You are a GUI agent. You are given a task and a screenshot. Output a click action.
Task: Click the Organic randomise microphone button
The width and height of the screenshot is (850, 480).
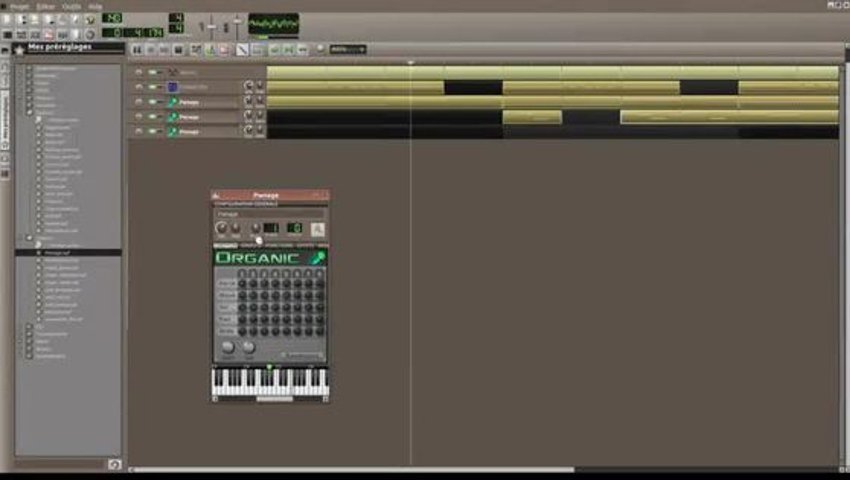[318, 257]
